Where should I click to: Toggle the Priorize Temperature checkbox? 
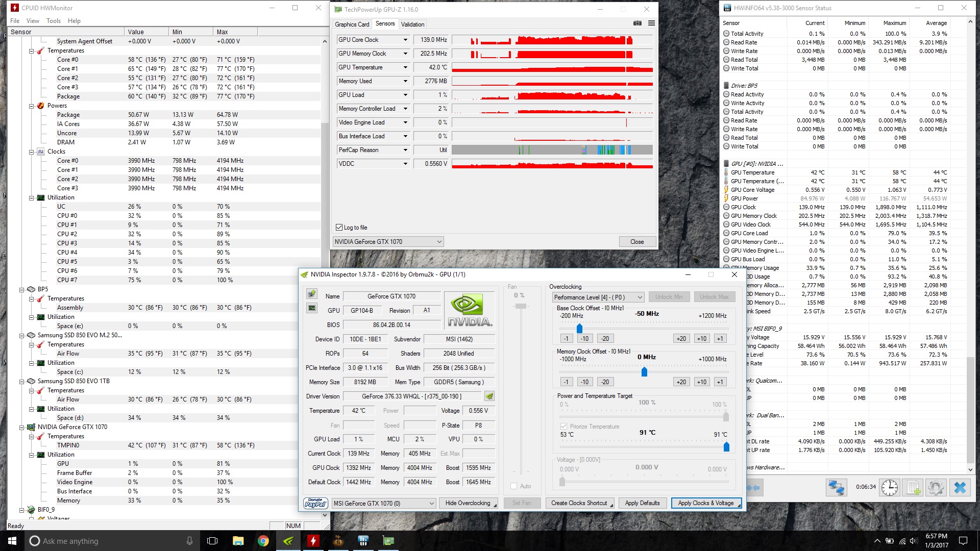563,427
